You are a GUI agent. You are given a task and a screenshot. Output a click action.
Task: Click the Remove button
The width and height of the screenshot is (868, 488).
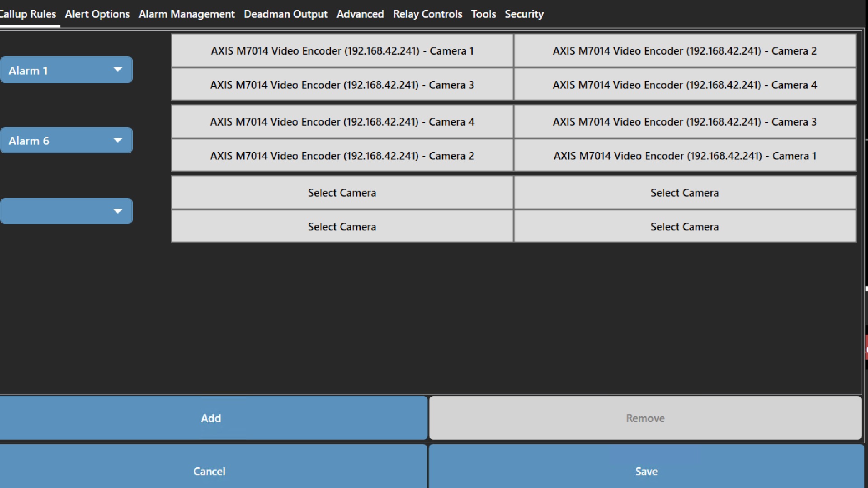point(645,418)
